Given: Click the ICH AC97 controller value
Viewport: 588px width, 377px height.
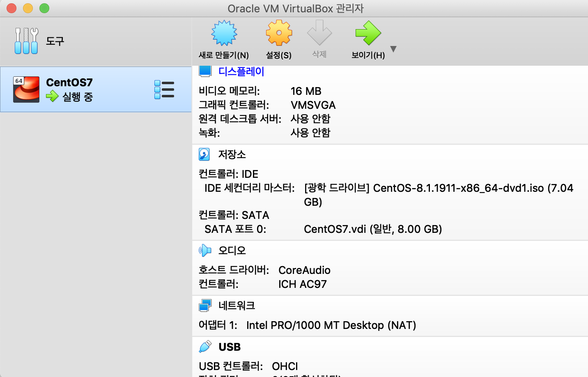Looking at the screenshot, I should click(x=303, y=284).
